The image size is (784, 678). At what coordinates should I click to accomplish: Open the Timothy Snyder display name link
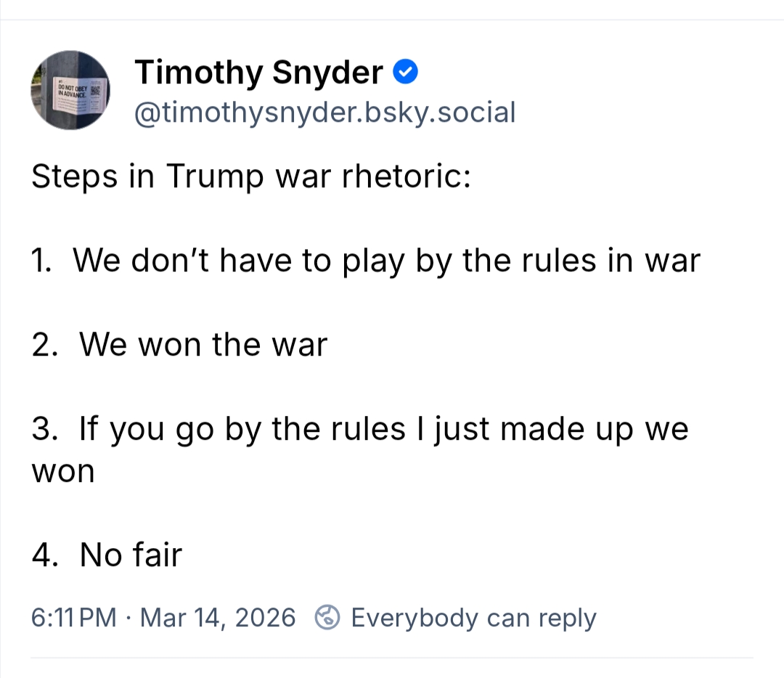click(258, 72)
